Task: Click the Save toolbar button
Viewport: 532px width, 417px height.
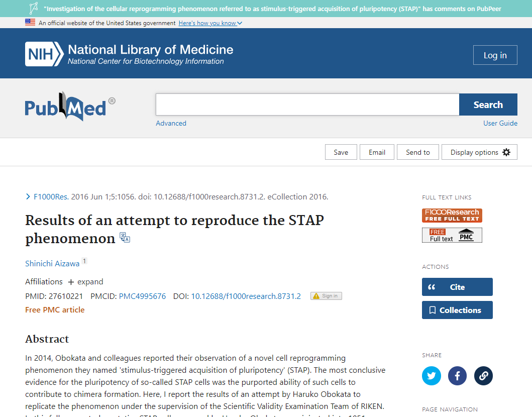Action: tap(341, 152)
